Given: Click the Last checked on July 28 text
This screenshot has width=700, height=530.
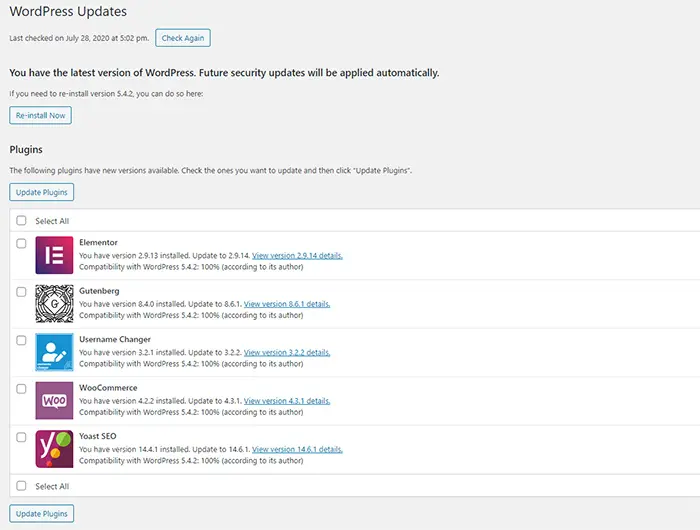Looking at the screenshot, I should pyautogui.click(x=79, y=38).
